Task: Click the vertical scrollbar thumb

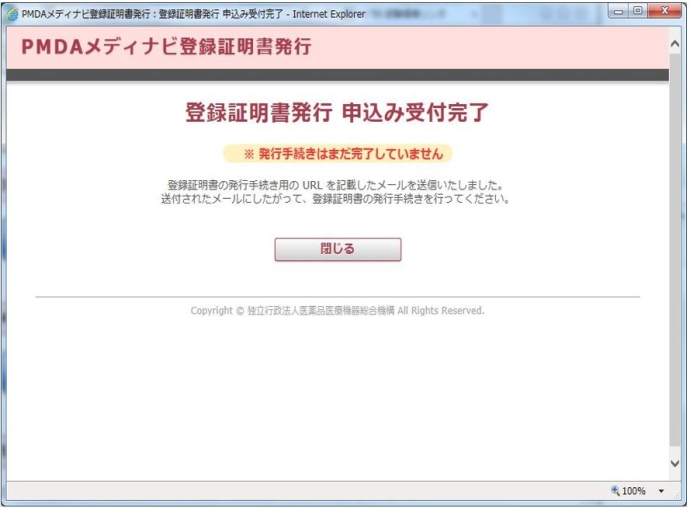Action: click(x=675, y=250)
